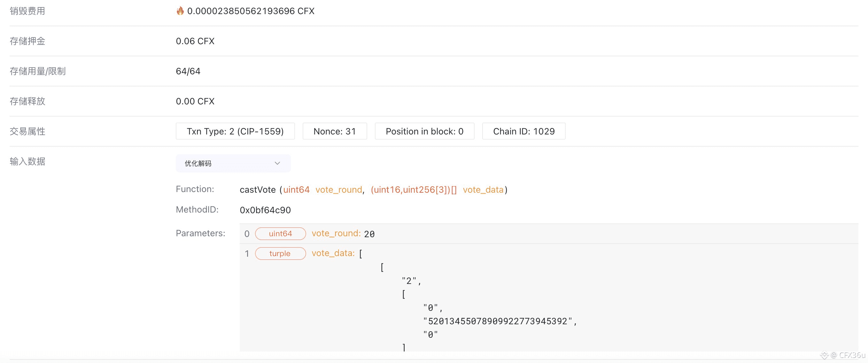Open the 优化解码 decode dropdown
This screenshot has height=363, width=868.
[233, 163]
